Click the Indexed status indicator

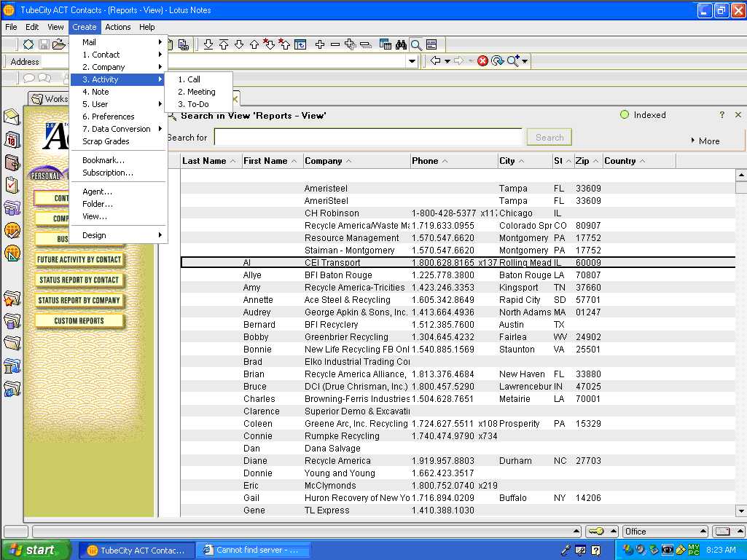pyautogui.click(x=643, y=115)
